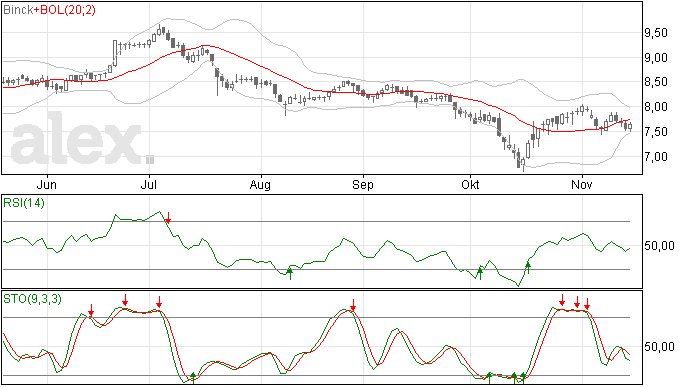The width and height of the screenshot is (690, 387).
Task: Click the red sell arrow in RSI panel
Action: [x=168, y=217]
